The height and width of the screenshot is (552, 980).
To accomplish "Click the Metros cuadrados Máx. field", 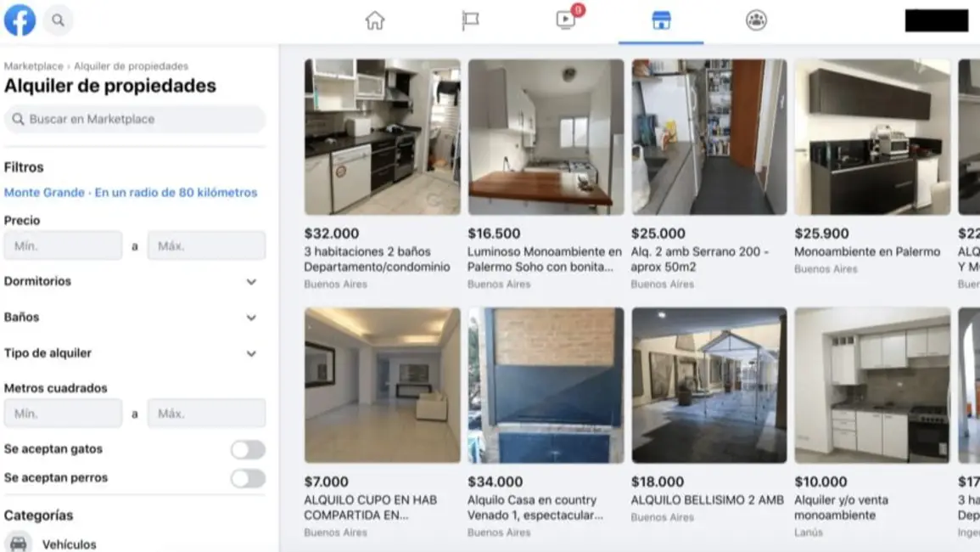I will click(x=207, y=414).
